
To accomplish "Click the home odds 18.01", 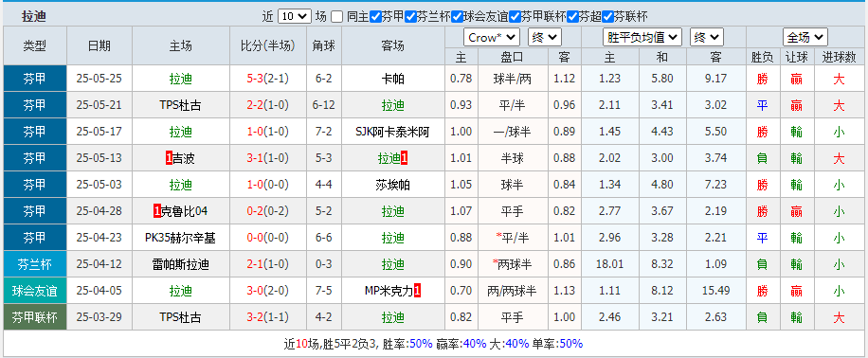I will tap(610, 264).
